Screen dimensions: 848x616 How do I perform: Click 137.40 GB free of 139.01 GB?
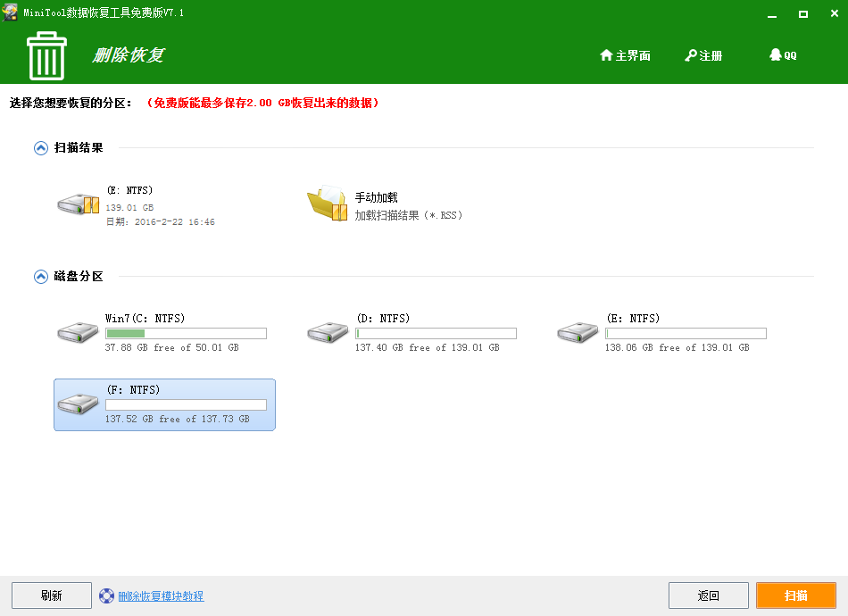(428, 347)
